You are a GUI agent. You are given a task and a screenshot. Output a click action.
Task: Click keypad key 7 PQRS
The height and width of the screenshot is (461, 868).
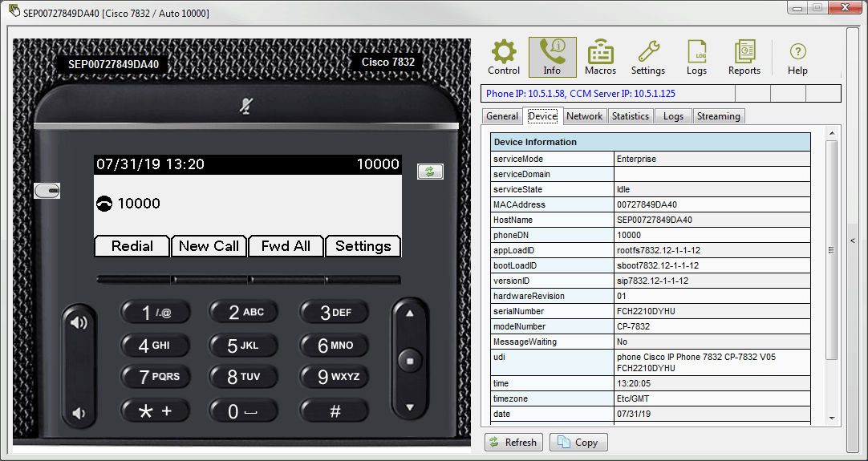[x=155, y=377]
